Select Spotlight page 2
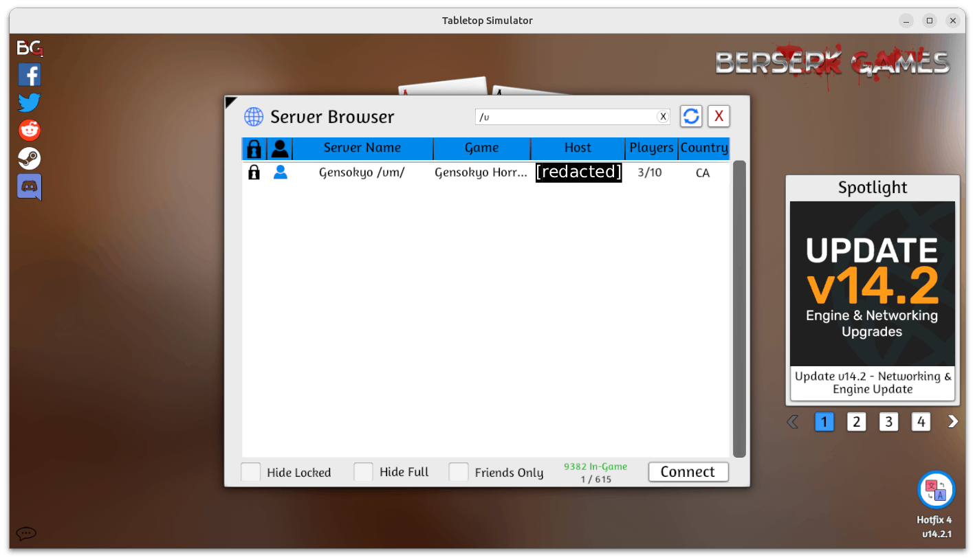Image resolution: width=975 pixels, height=560 pixels. (x=856, y=421)
